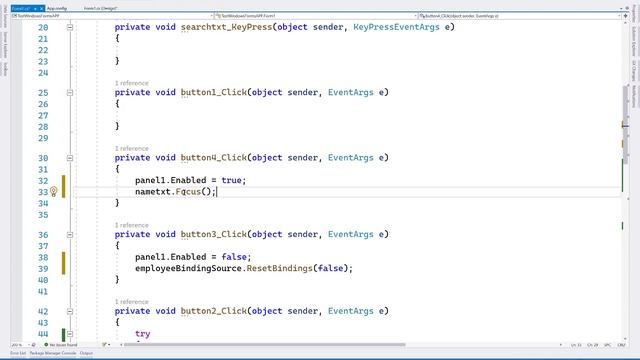Click the button1_Click method name
The image size is (640, 360).
tap(213, 92)
